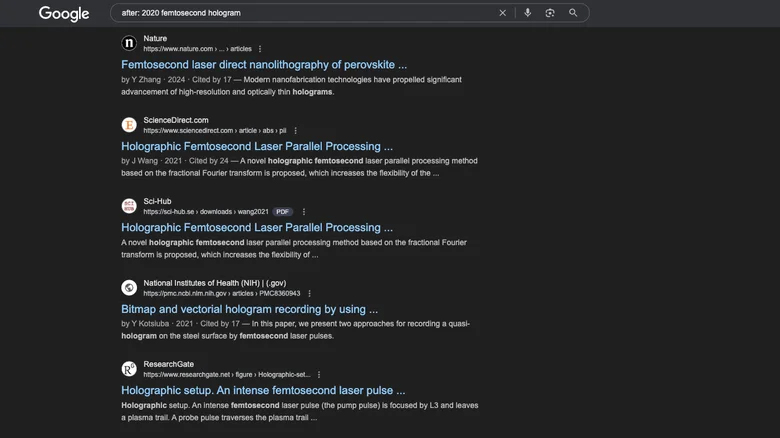780x438 pixels.
Task: Click the Google logo
Action: coord(64,13)
